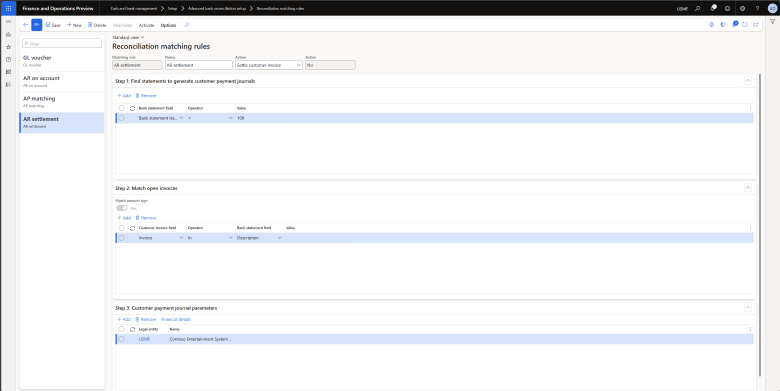Click Delete in the action pane
Viewport: 780px width, 391px height.
tap(97, 25)
